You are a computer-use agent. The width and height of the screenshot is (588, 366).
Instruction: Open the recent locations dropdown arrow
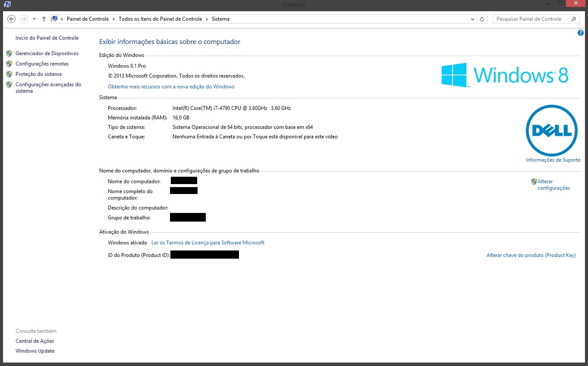click(34, 19)
